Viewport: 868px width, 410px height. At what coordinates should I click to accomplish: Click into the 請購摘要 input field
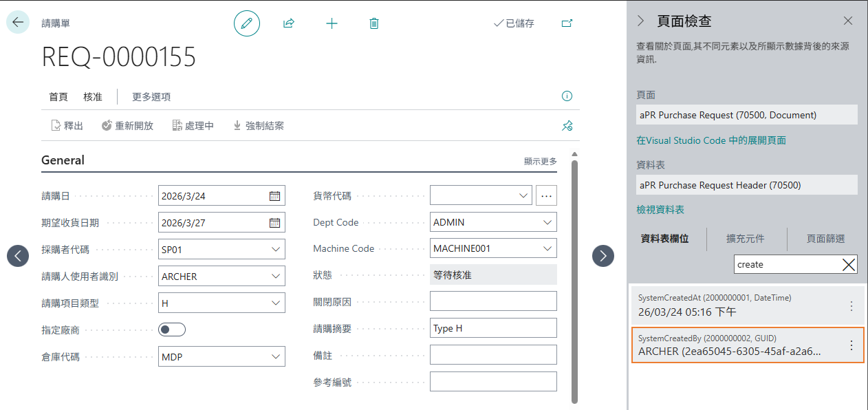(x=493, y=328)
